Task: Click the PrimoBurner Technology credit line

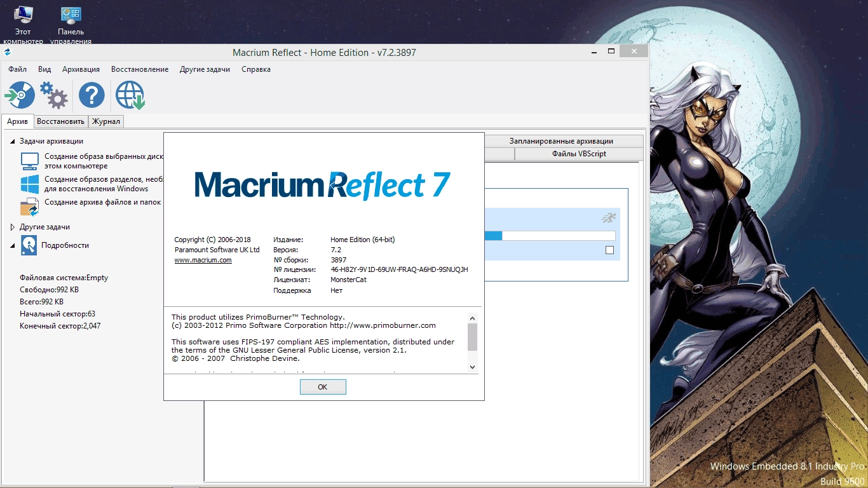Action: point(258,317)
